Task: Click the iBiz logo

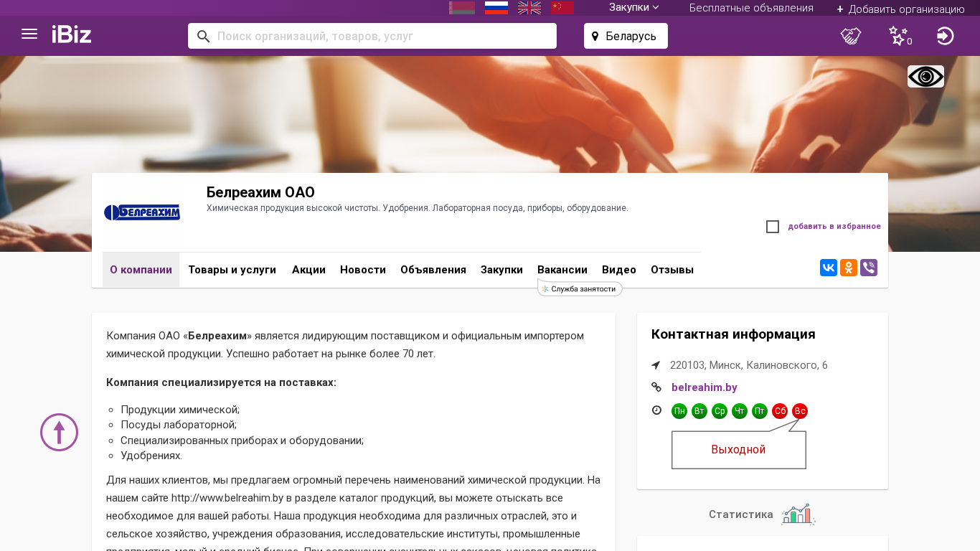Action: click(72, 34)
